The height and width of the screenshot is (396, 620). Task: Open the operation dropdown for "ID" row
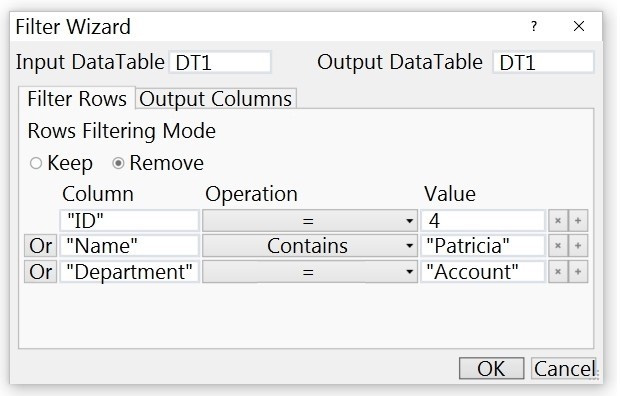[x=310, y=221]
